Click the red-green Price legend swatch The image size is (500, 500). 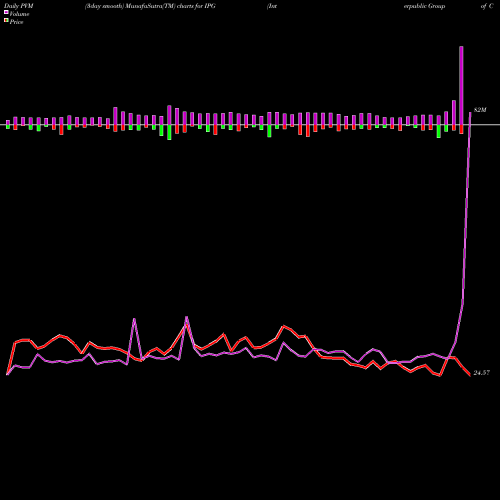tap(6, 21)
